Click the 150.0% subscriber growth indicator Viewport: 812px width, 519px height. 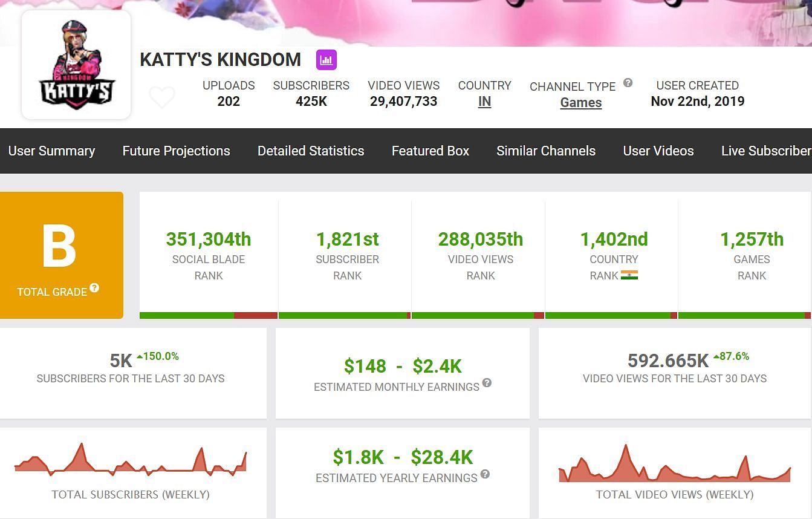[157, 356]
